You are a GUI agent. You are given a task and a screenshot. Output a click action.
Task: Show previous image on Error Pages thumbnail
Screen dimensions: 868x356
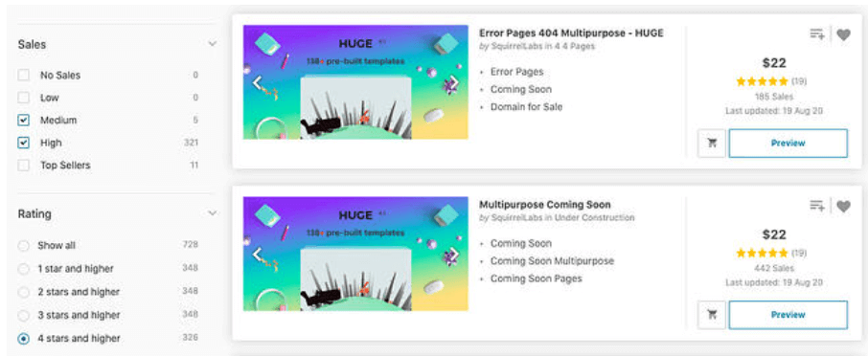pos(257,83)
